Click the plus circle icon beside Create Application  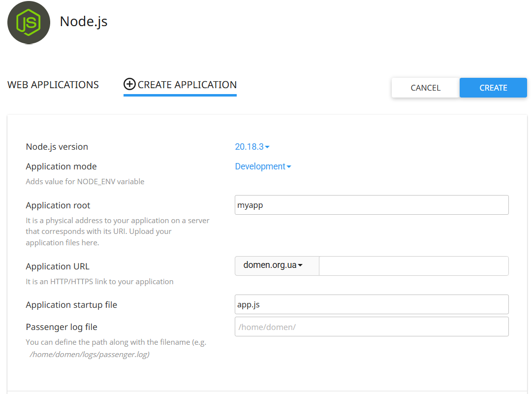point(129,84)
